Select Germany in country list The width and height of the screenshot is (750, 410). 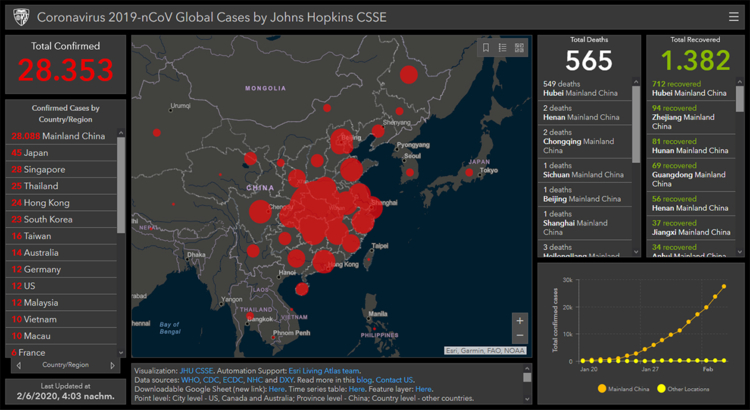(x=61, y=269)
